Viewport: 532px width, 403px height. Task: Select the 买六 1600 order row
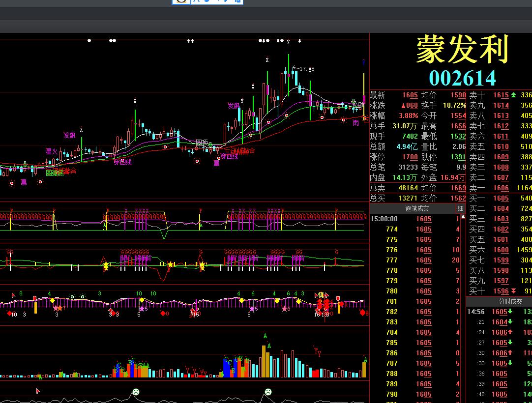point(500,250)
